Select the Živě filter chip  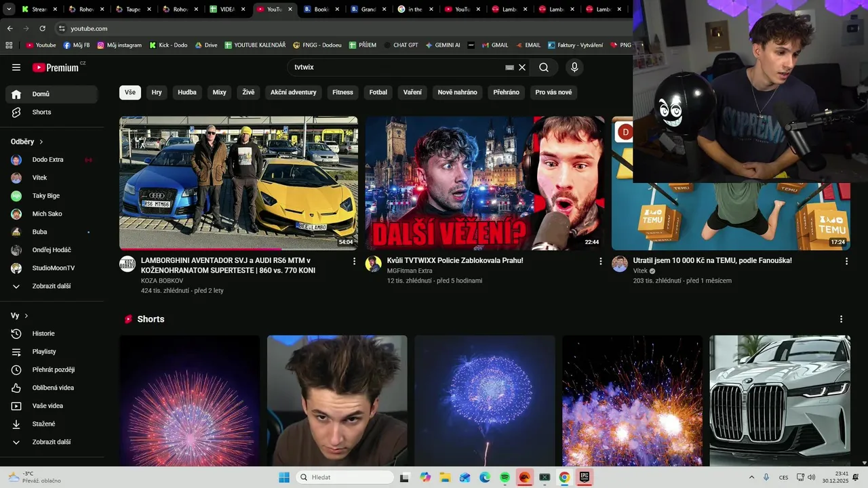pos(248,92)
